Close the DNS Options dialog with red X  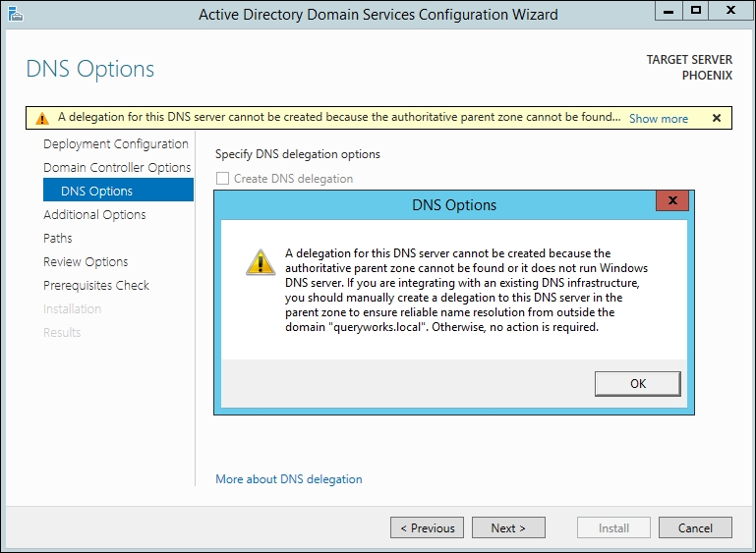coord(671,203)
